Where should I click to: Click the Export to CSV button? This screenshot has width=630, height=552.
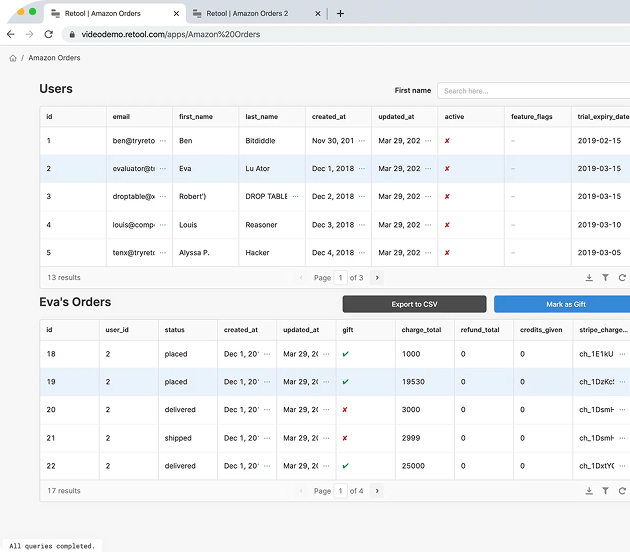[x=414, y=304]
